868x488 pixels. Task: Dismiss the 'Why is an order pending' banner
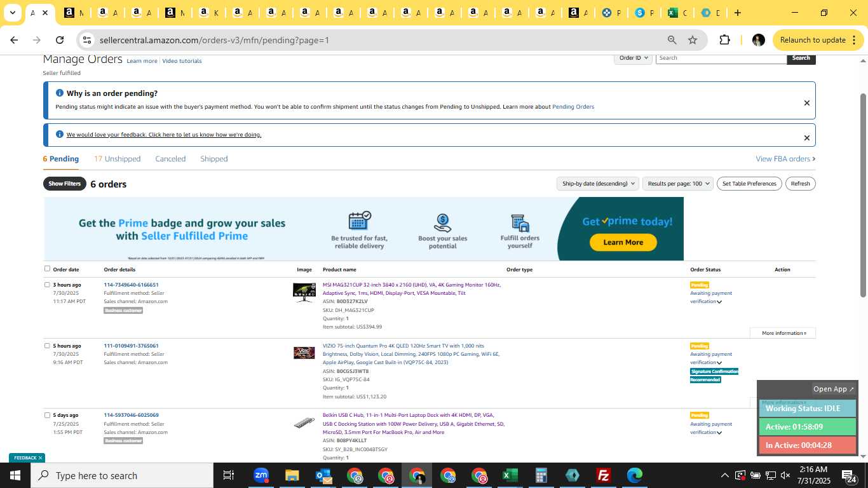[x=806, y=103]
